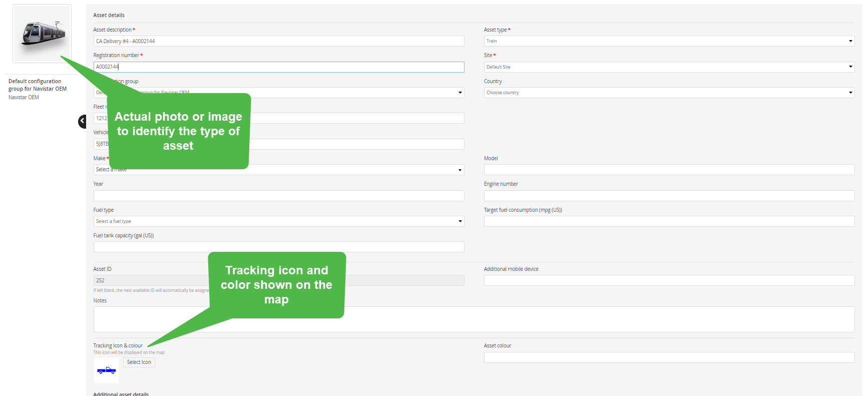Click the Notes text area
868x396 pixels.
[474, 319]
